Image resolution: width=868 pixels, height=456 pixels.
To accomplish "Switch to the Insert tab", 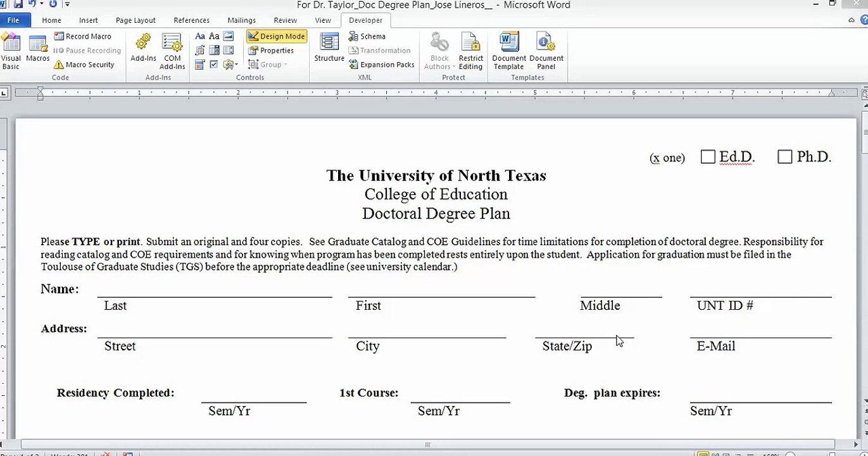I will [89, 20].
